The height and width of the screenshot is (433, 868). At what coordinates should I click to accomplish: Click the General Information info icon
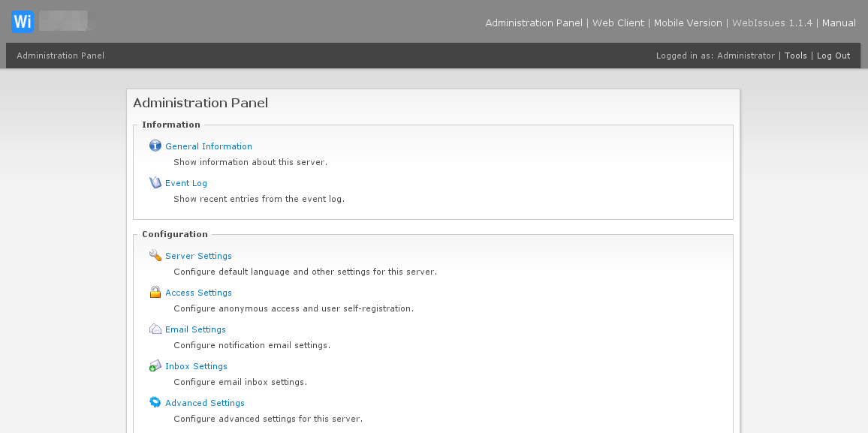click(155, 146)
